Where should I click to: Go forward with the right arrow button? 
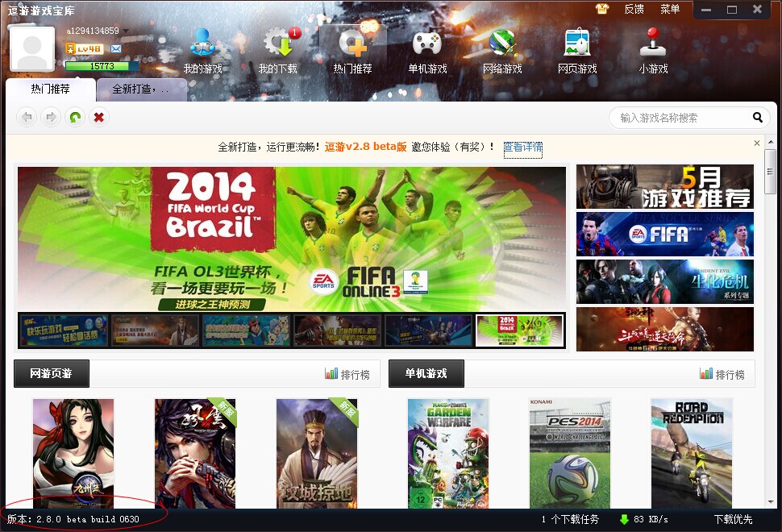pos(51,117)
